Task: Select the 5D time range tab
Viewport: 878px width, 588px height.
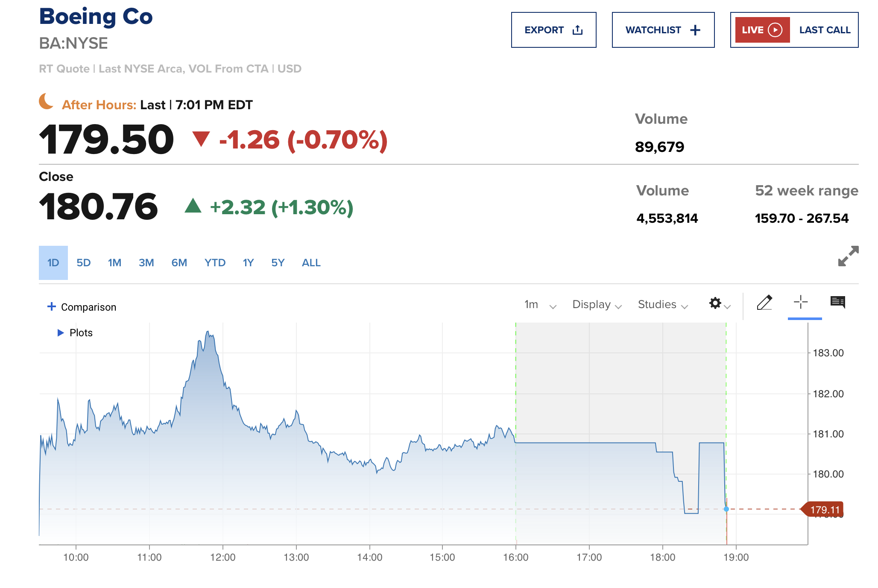Action: tap(84, 263)
